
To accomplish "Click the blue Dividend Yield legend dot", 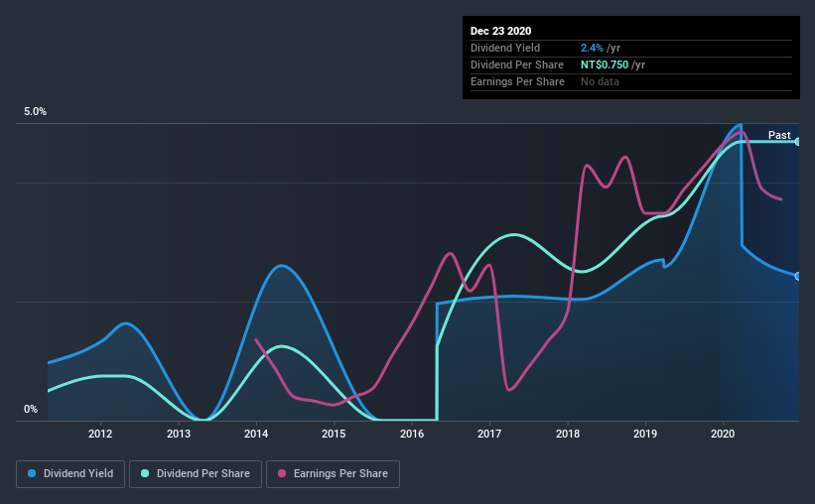I will click(32, 473).
